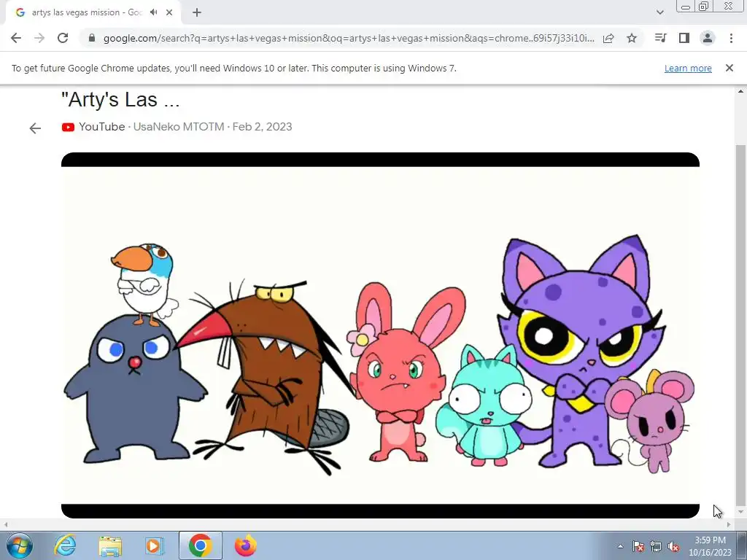The width and height of the screenshot is (747, 560).
Task: Show hidden tray icons arrow
Action: [x=620, y=546]
